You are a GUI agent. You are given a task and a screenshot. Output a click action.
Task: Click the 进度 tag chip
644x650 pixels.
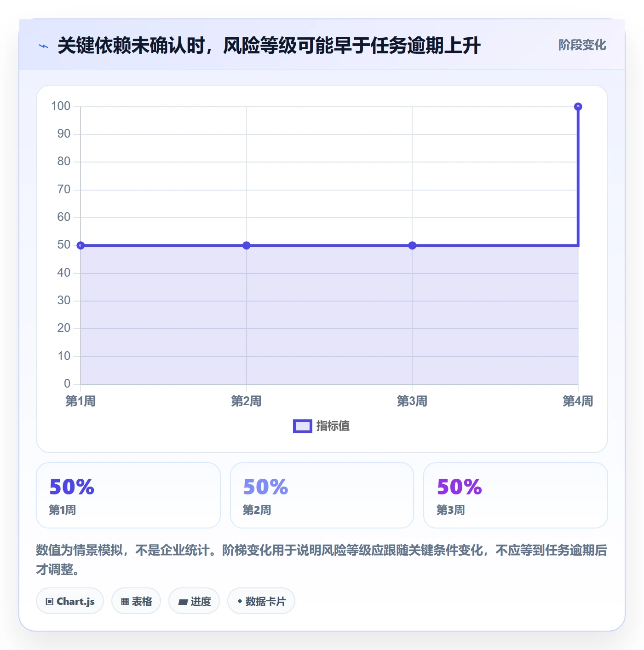pyautogui.click(x=194, y=601)
